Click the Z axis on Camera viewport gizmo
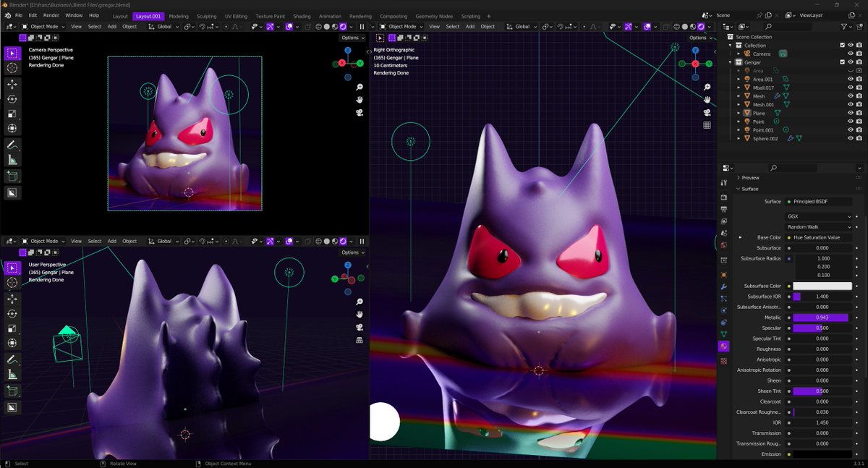Screen dimensions: 868x468 [348, 51]
